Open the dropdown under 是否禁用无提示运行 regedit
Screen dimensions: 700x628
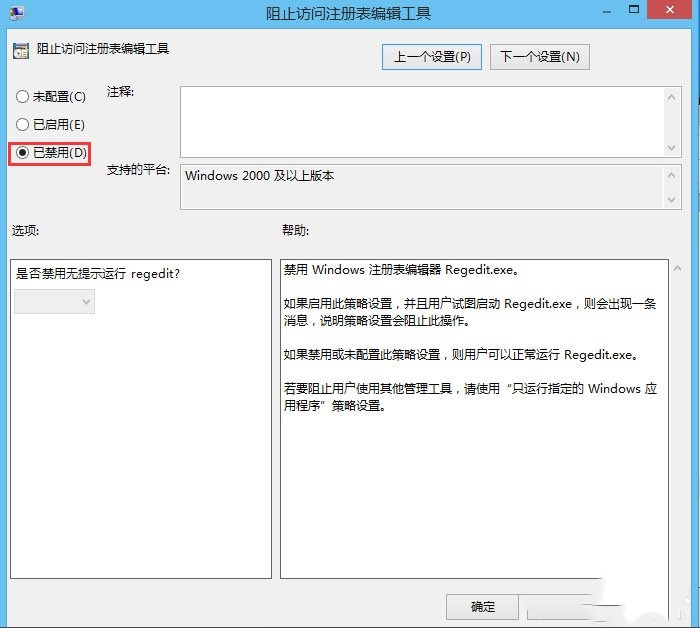tap(54, 302)
